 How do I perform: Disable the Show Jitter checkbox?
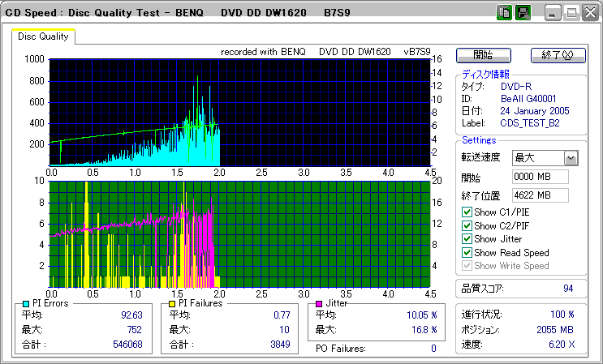[466, 239]
